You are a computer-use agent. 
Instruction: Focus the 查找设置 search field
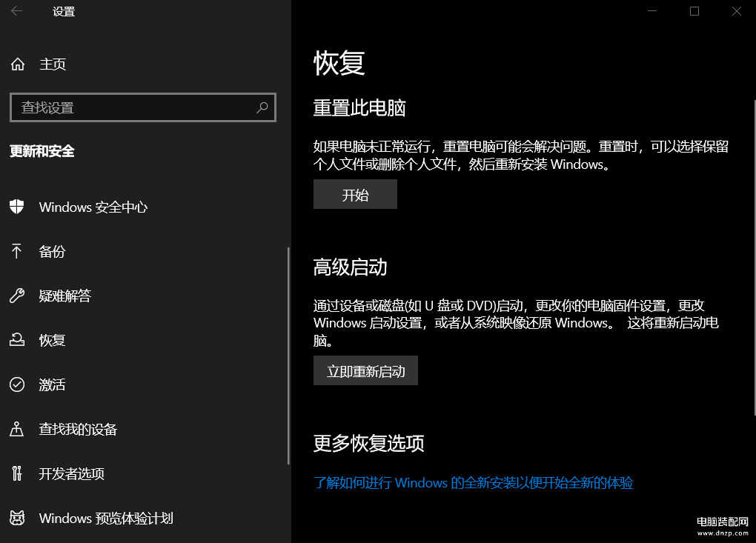click(143, 107)
